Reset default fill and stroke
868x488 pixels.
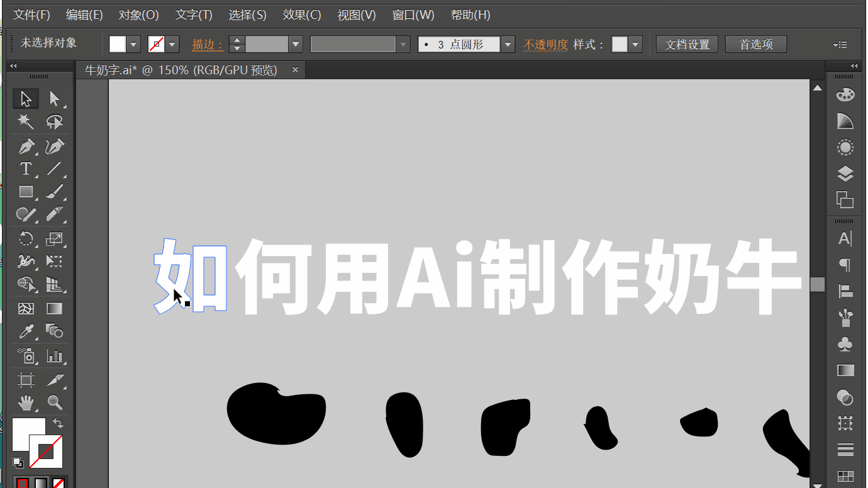(18, 462)
